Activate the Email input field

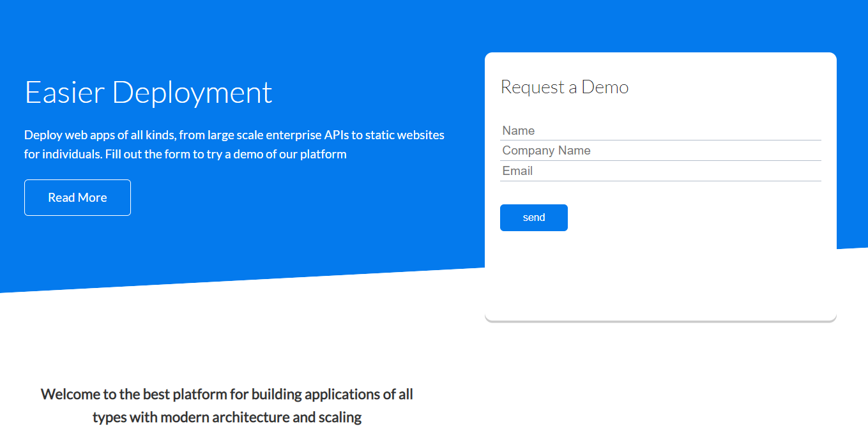660,171
